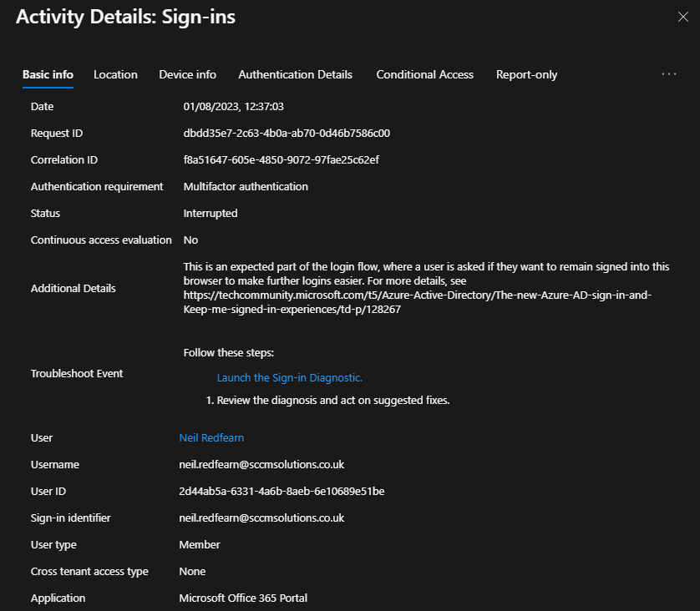Launch the Sign-in Diagnostic link
The height and width of the screenshot is (611, 700).
[x=289, y=377]
